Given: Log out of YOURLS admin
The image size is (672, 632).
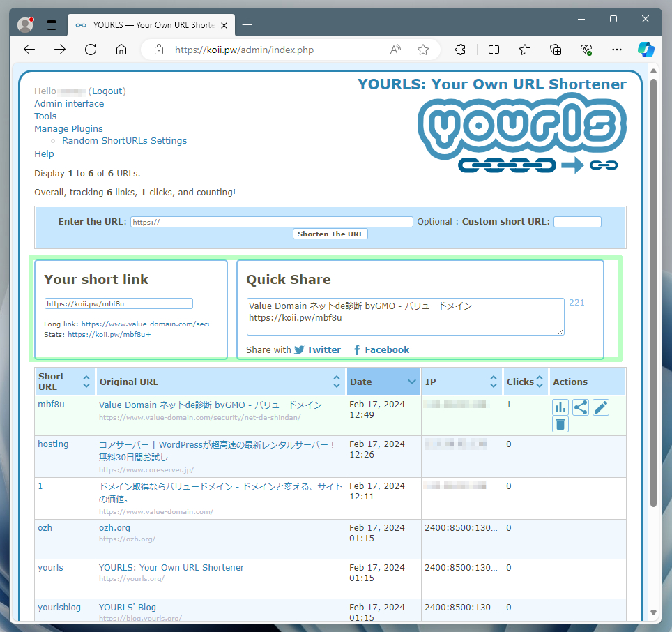Looking at the screenshot, I should [107, 91].
